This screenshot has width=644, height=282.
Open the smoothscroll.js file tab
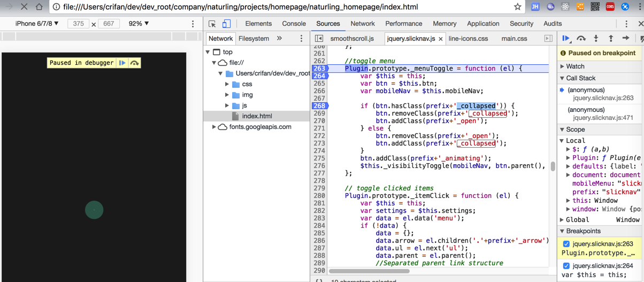pos(352,39)
